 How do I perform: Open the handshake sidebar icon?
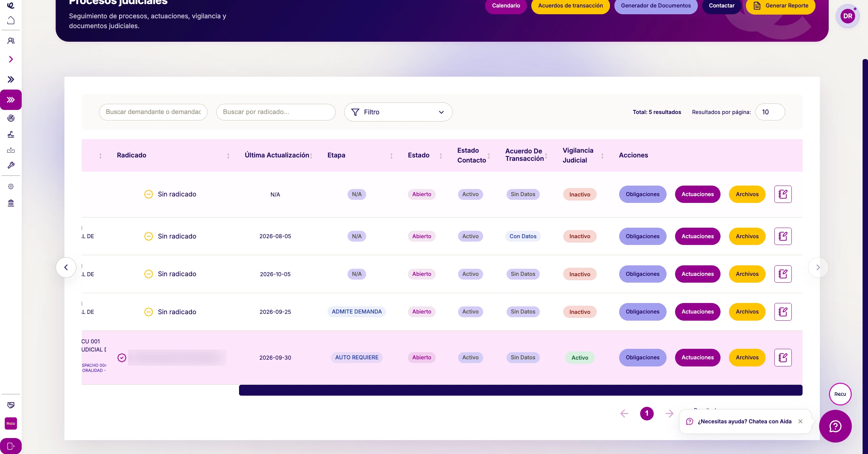(x=11, y=405)
